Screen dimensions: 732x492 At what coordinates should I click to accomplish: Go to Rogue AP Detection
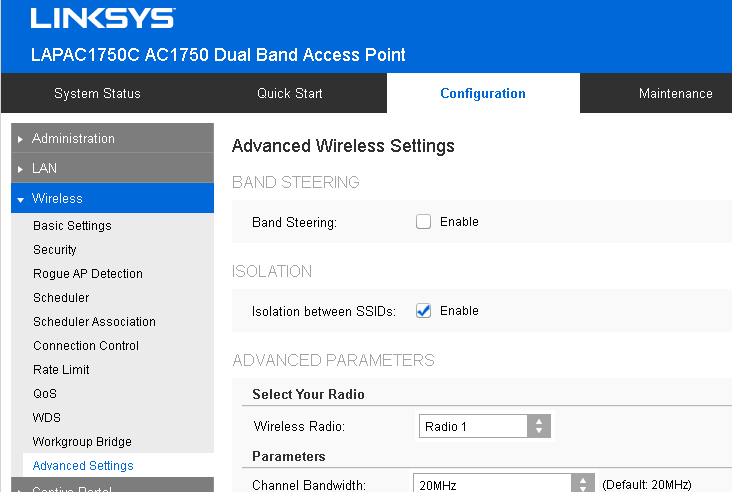[x=88, y=274]
